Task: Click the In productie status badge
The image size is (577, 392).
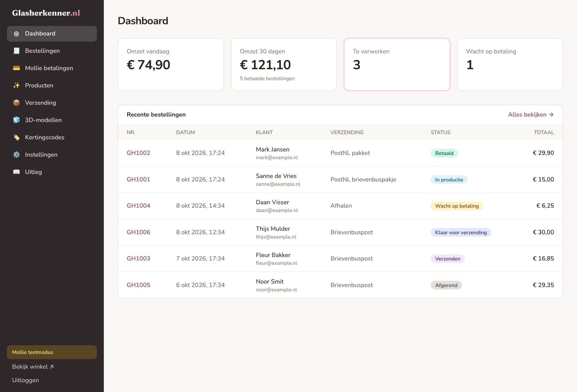Action: point(449,180)
